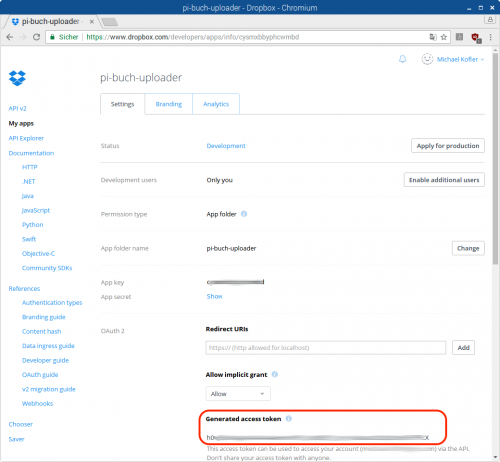Open HTTP documentation link
The width and height of the screenshot is (500, 462).
[30, 167]
